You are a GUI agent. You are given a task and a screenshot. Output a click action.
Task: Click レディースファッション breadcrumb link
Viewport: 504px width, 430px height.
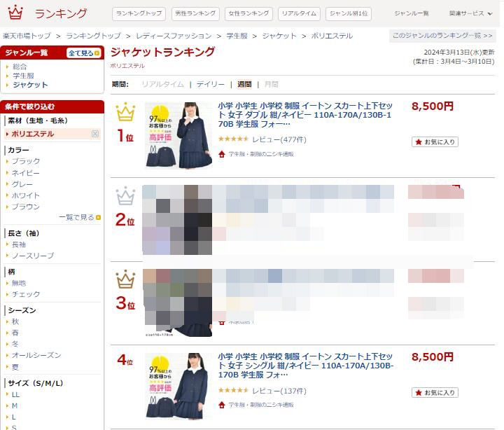click(174, 36)
